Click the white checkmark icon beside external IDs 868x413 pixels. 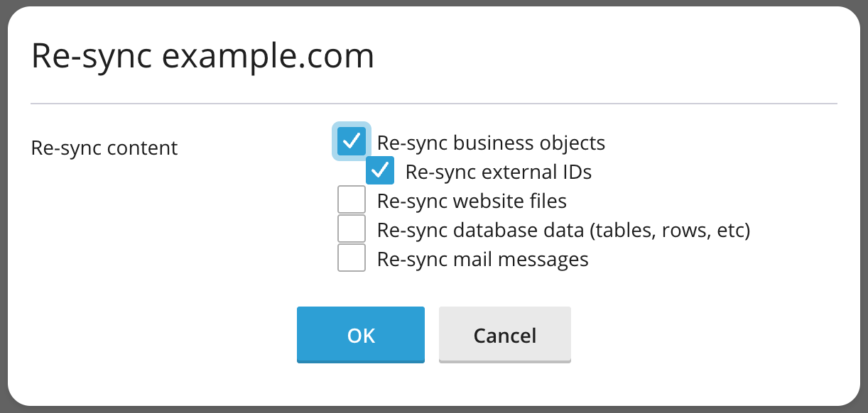click(x=380, y=170)
